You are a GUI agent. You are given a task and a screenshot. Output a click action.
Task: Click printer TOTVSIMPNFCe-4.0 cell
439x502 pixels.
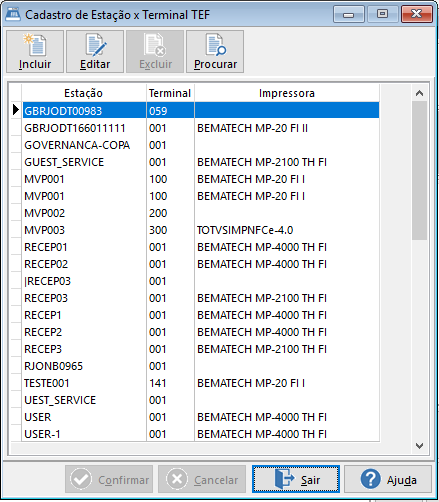(x=287, y=230)
